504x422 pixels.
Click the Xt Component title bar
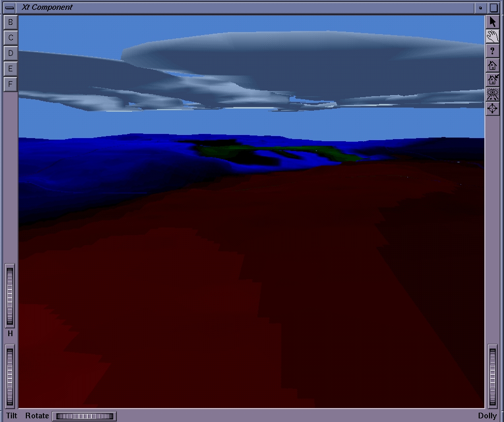246,7
